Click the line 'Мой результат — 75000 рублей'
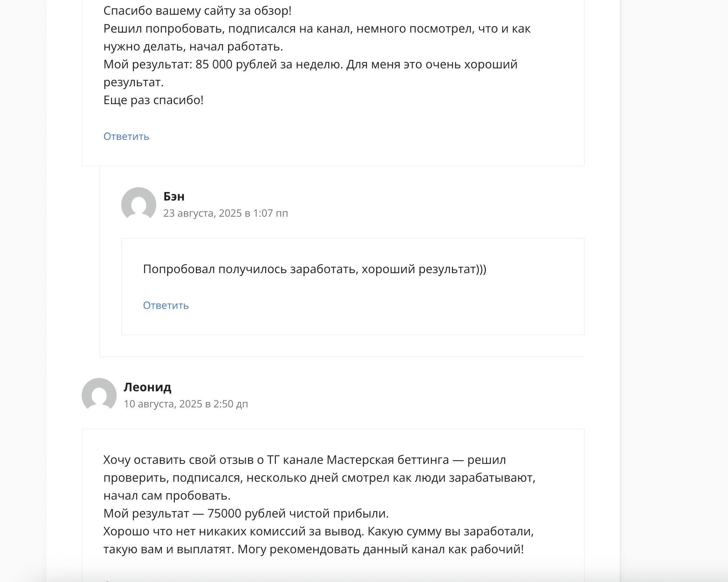This screenshot has height=582, width=728. pyautogui.click(x=246, y=514)
